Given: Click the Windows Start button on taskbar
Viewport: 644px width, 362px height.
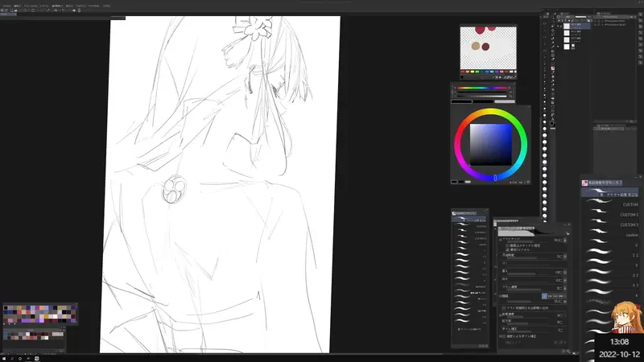Looking at the screenshot, I should pos(4,358).
